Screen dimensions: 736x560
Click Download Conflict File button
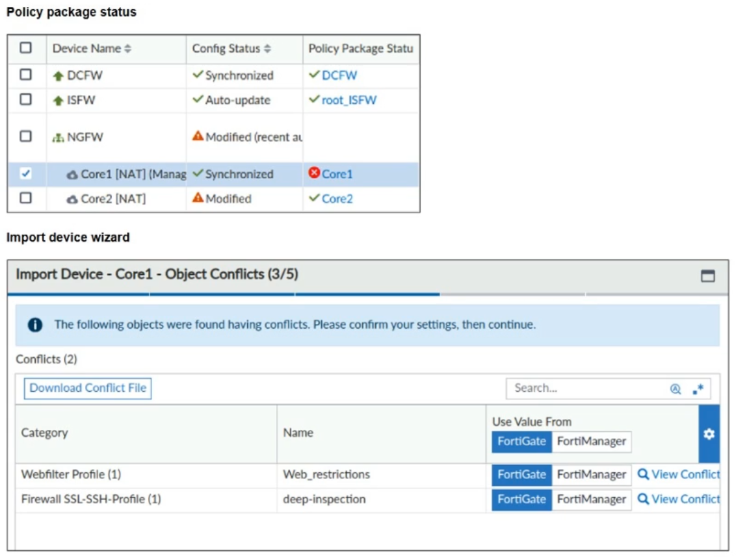tap(88, 388)
